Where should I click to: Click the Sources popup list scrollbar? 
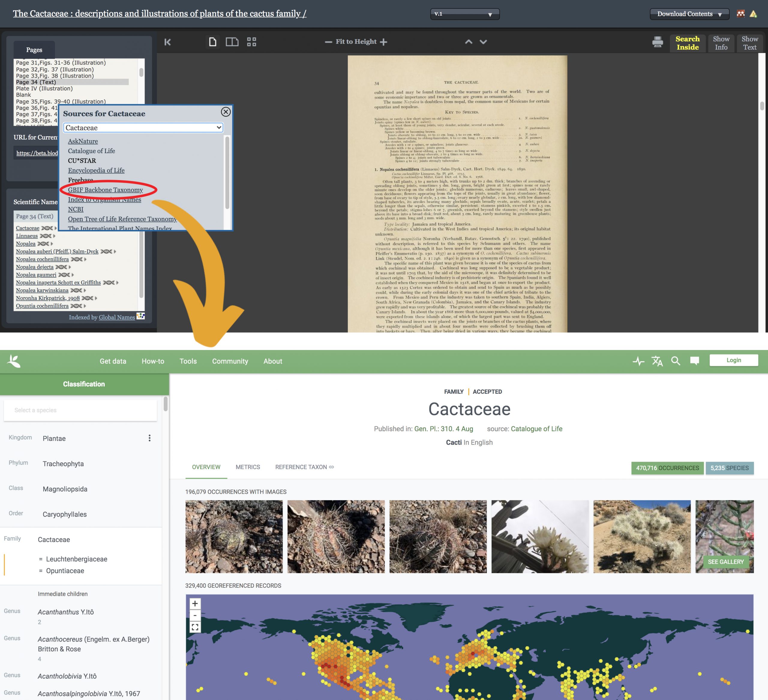click(x=227, y=172)
